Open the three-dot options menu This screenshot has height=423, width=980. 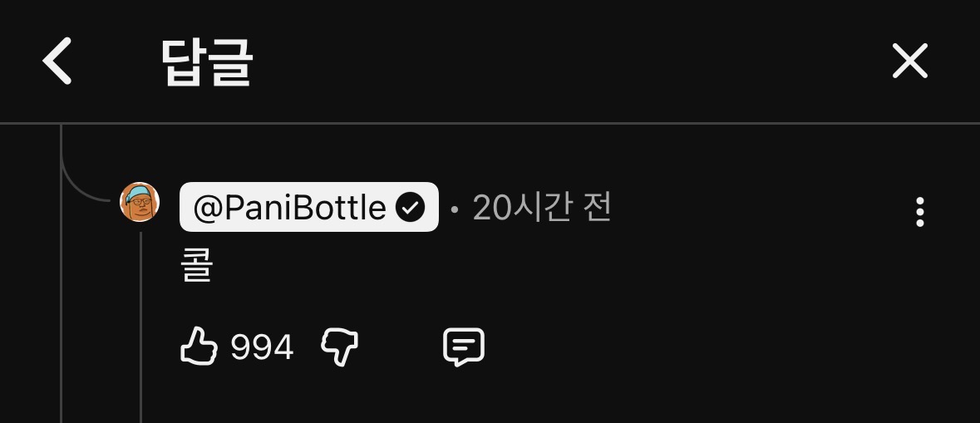[x=919, y=212]
